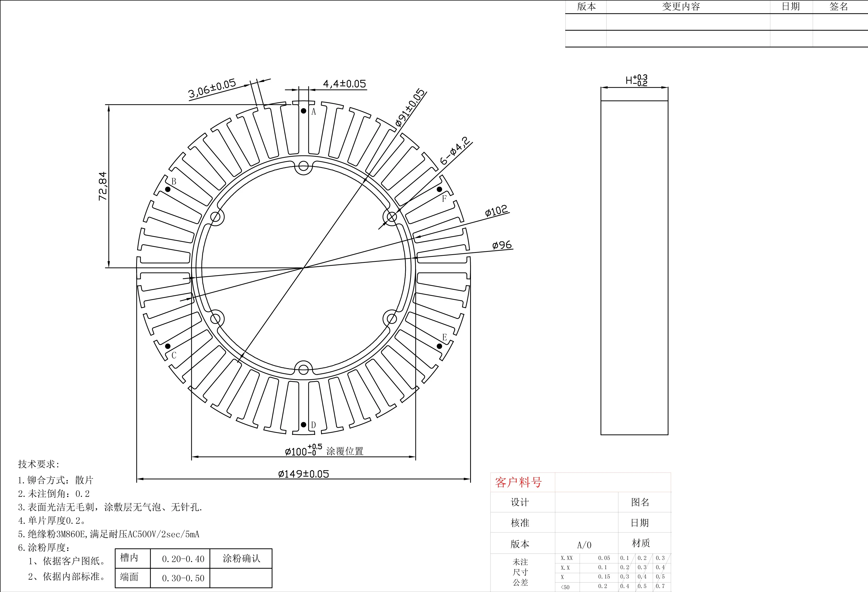Click the black dot marker labeled A
The height and width of the screenshot is (592, 868).
304,111
